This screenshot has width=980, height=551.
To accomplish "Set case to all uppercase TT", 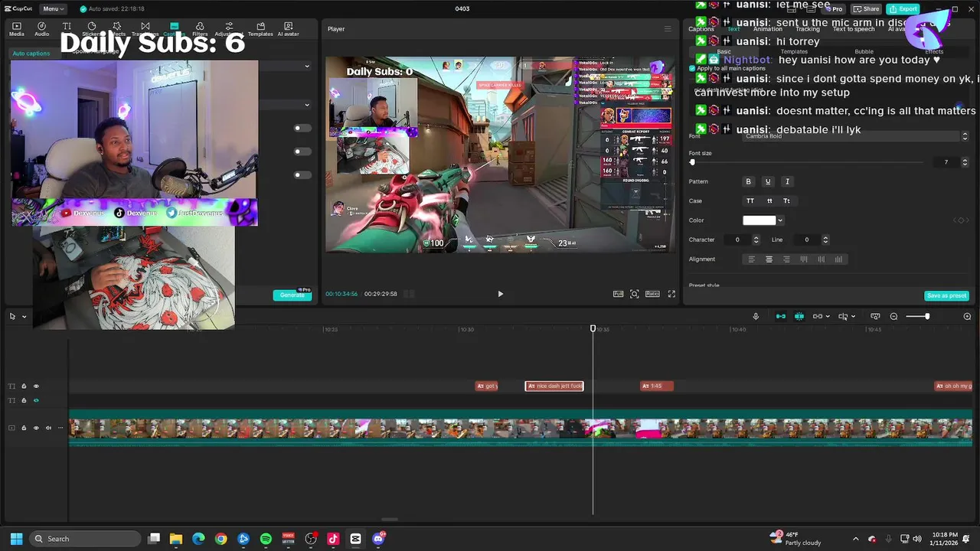I will pos(750,201).
